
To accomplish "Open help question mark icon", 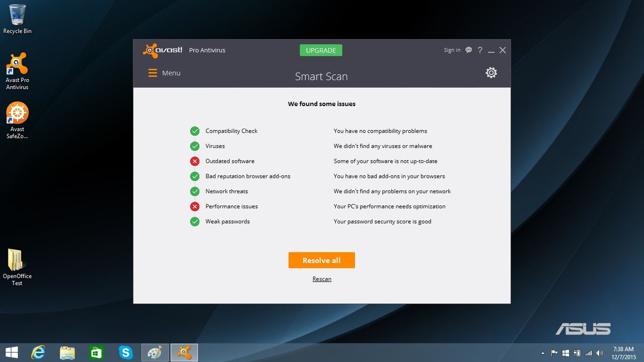I will point(480,50).
